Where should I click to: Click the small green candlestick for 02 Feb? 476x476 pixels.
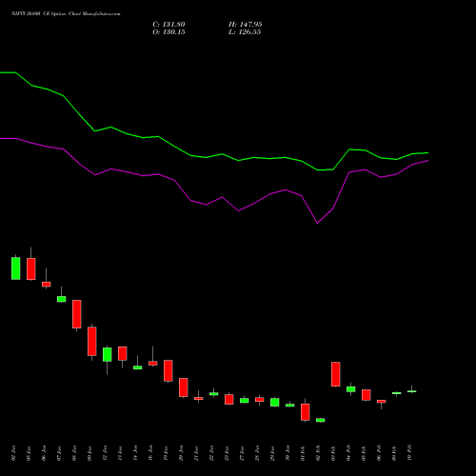click(321, 420)
